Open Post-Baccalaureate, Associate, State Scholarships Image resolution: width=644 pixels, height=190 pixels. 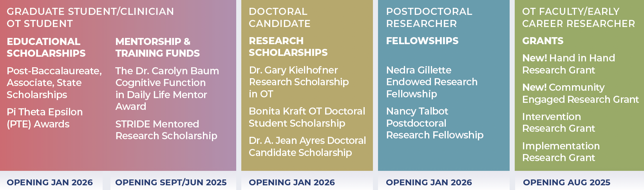(54, 83)
